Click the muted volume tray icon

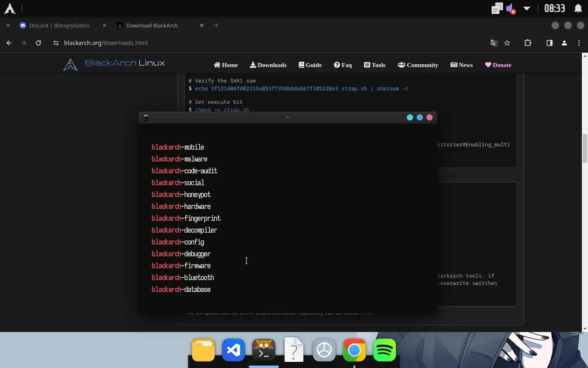click(x=511, y=9)
